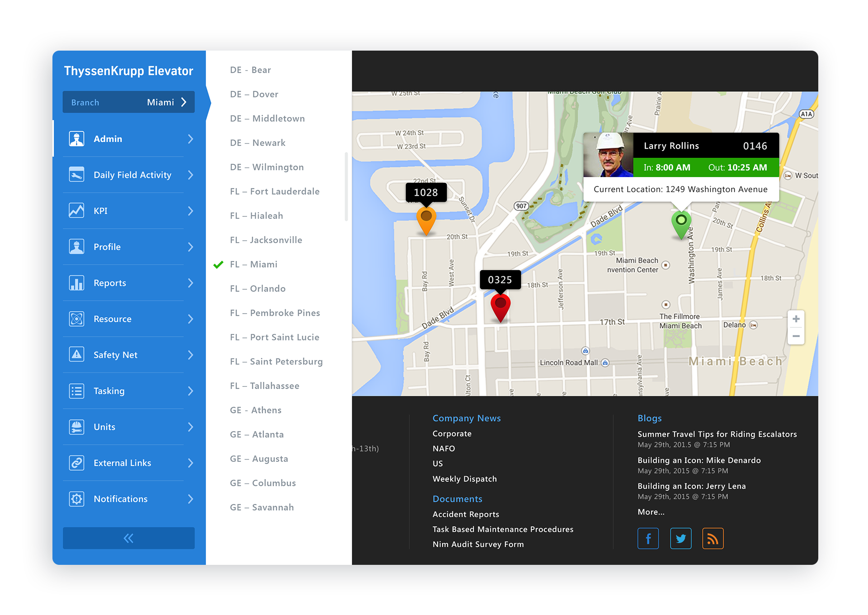The image size is (868, 615).
Task: Open the RSS feed icon
Action: coord(713,538)
